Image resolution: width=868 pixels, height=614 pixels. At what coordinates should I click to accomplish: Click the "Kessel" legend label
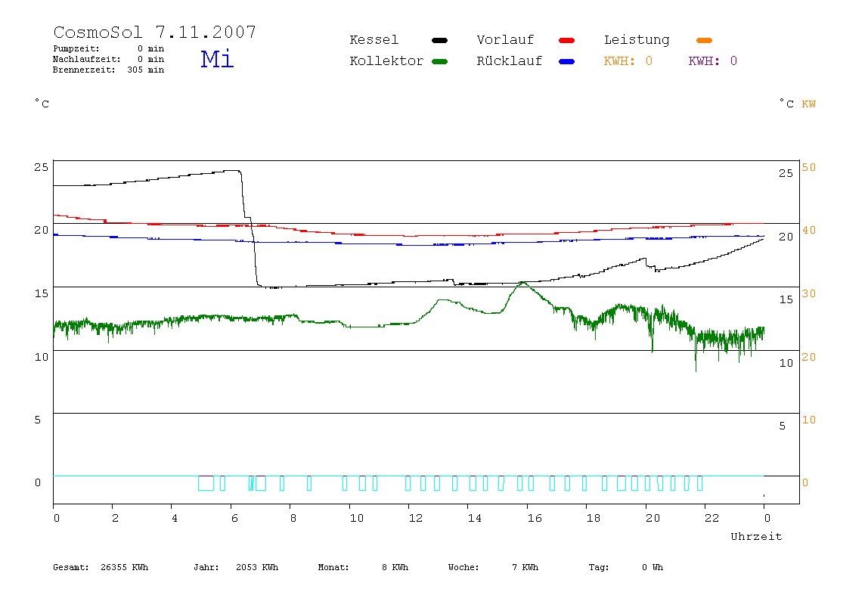pyautogui.click(x=374, y=40)
